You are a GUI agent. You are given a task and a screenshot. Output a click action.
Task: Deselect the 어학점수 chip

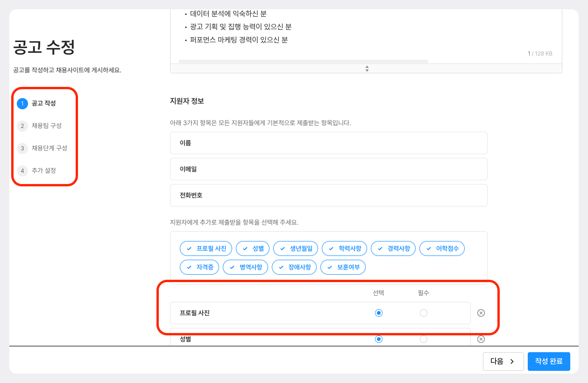coord(442,248)
